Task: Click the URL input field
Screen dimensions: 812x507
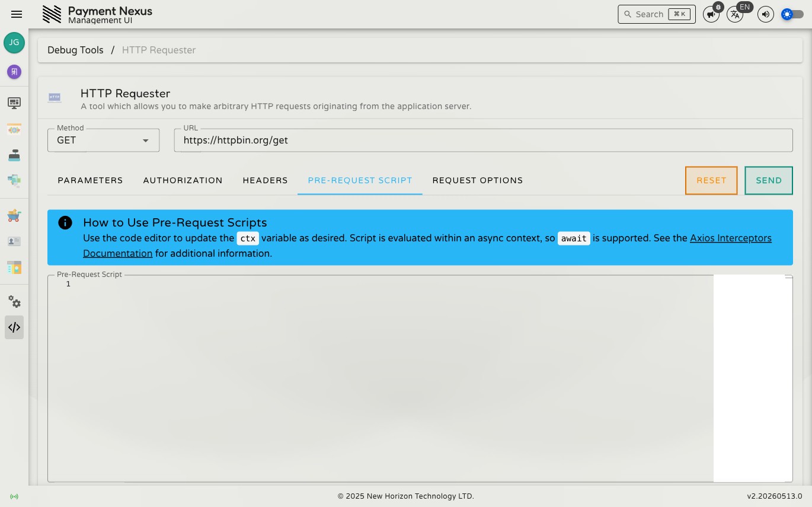Action: [483, 141]
